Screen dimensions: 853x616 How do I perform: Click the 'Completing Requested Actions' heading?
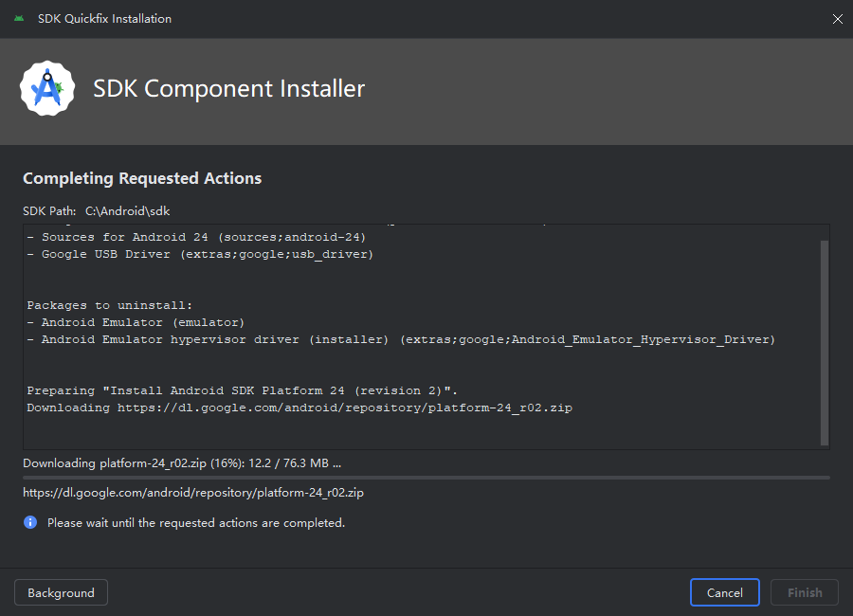[142, 178]
